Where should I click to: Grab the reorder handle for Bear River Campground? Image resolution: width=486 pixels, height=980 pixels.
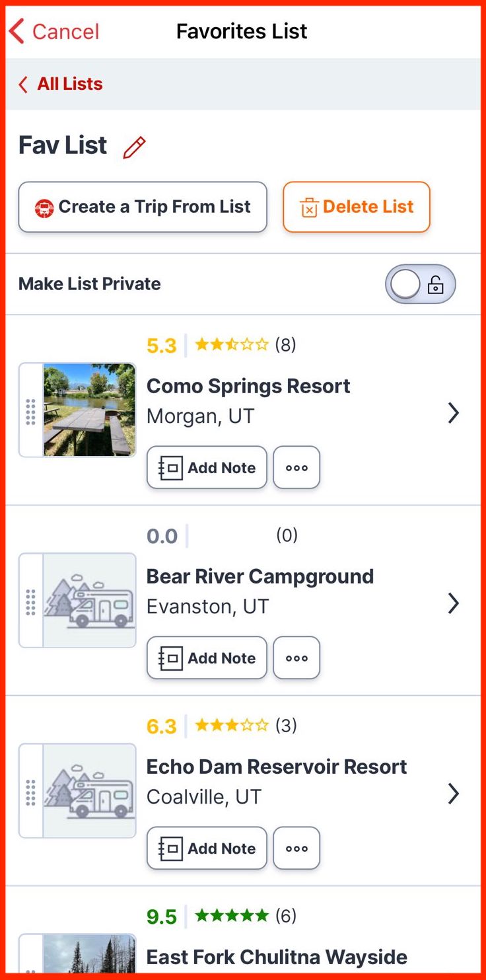(x=30, y=601)
